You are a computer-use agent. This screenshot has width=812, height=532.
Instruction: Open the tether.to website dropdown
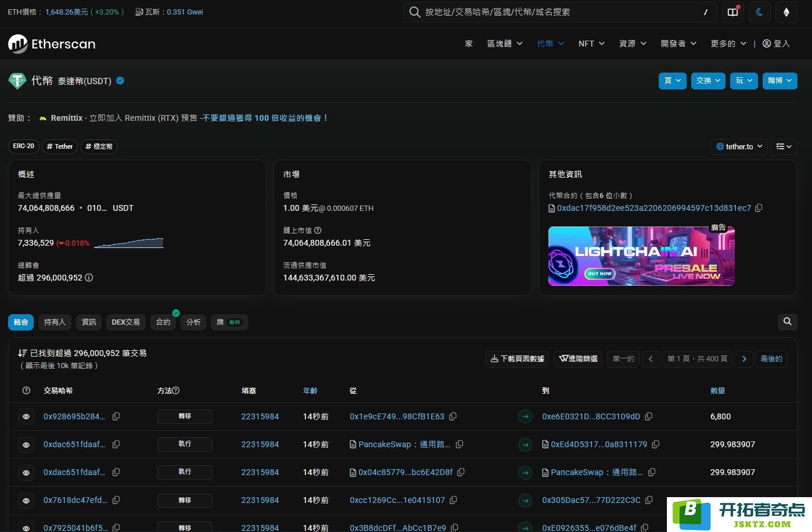click(739, 146)
